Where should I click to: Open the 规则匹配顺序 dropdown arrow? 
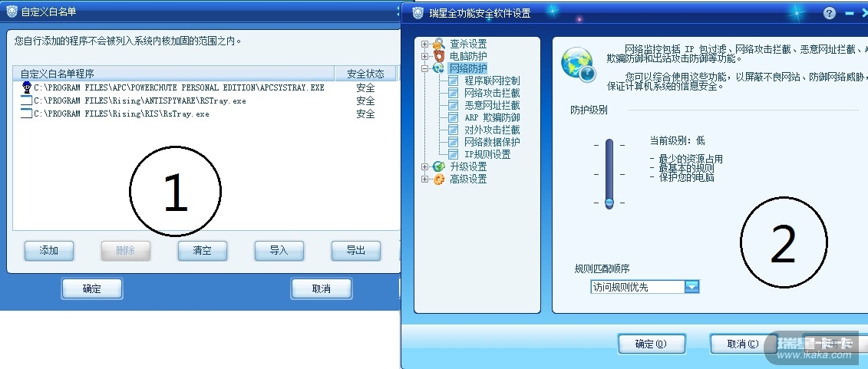coord(692,287)
